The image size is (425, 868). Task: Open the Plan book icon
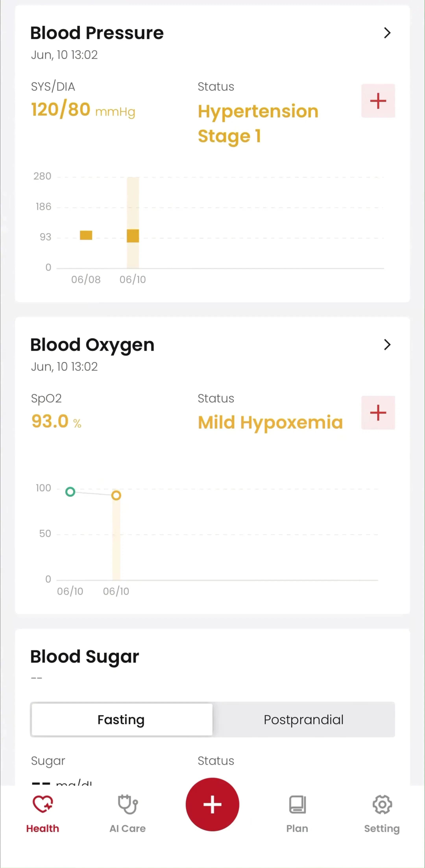tap(297, 804)
